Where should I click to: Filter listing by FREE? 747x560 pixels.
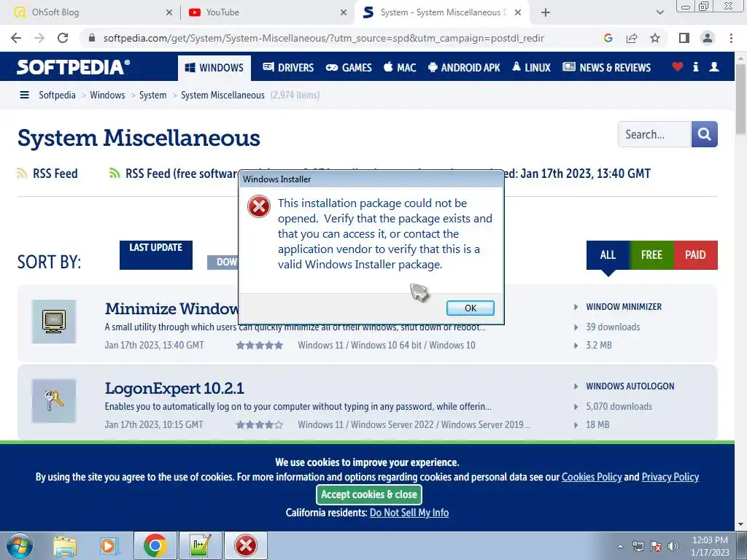(x=651, y=255)
